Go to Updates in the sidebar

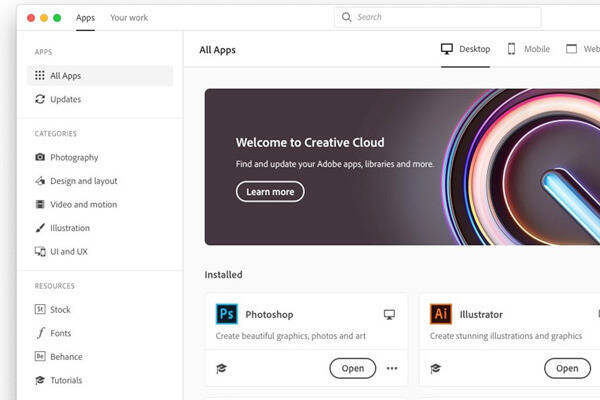(65, 99)
